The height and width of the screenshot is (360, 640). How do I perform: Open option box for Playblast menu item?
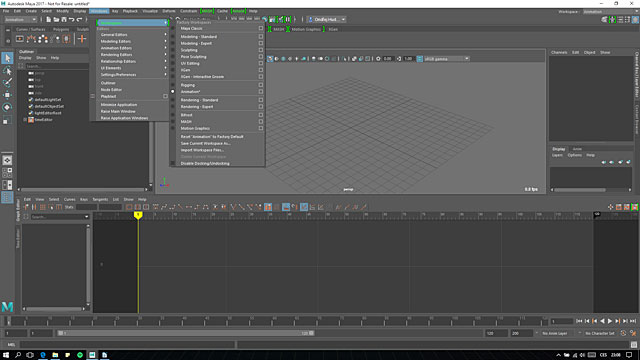165,96
